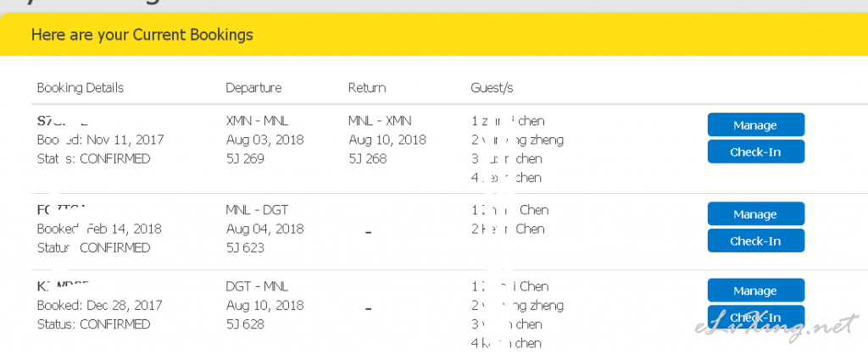Click flight number 5J 269

(245, 158)
